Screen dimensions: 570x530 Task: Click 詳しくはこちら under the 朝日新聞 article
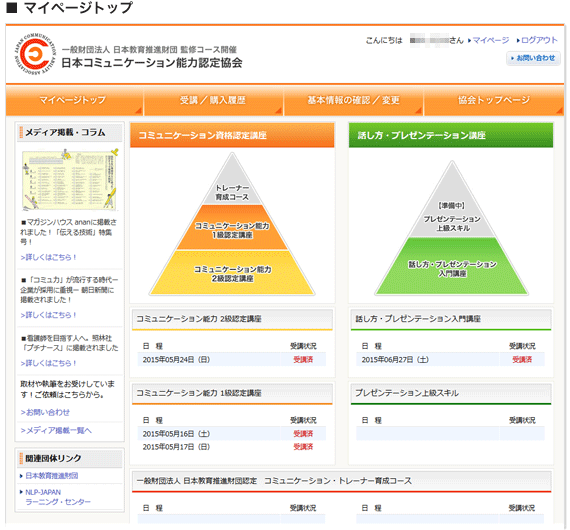(x=48, y=315)
